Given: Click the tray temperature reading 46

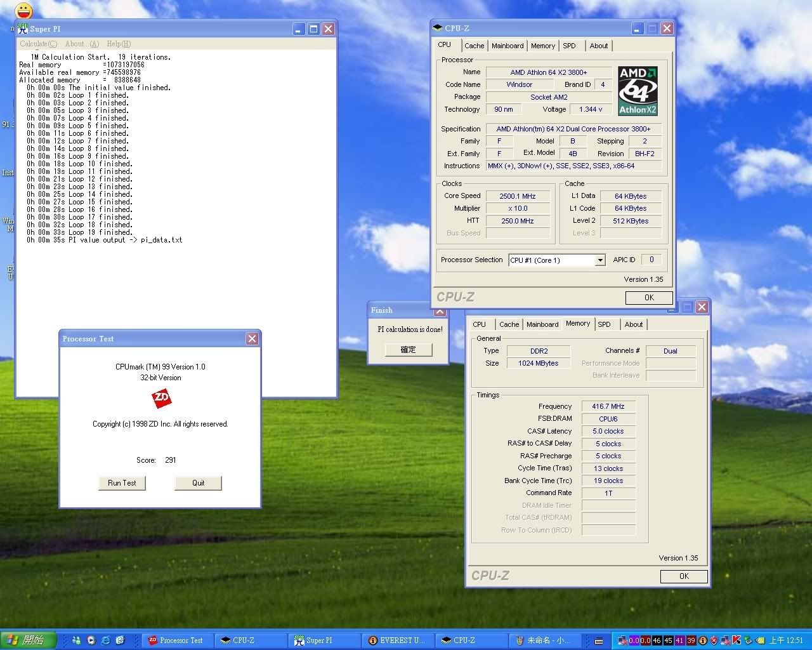Looking at the screenshot, I should pyautogui.click(x=657, y=640).
